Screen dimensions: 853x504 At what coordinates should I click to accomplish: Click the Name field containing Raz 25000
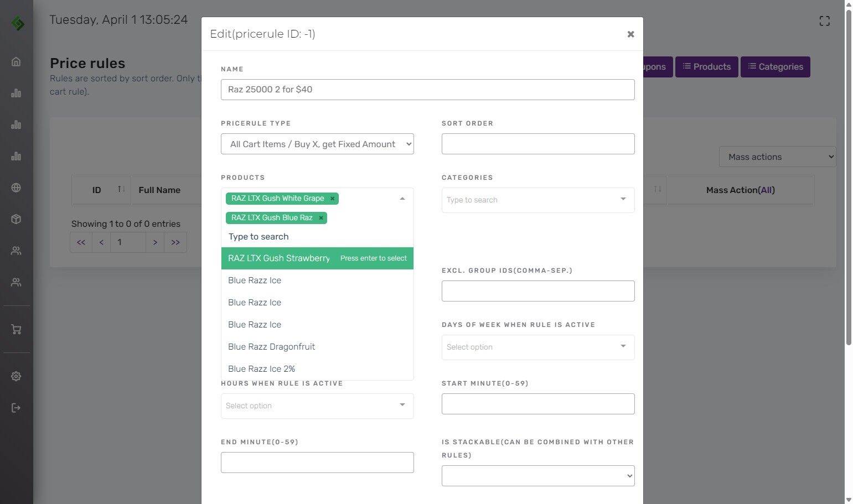click(428, 90)
